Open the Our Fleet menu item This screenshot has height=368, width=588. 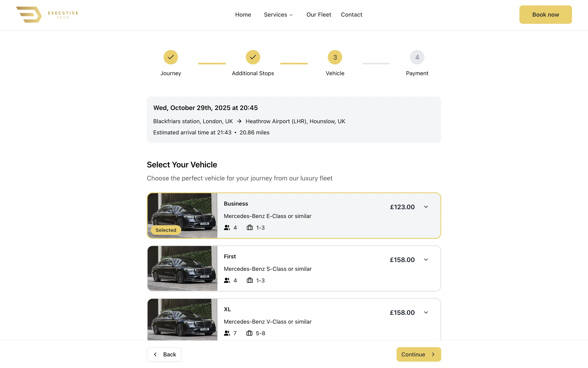[319, 15]
